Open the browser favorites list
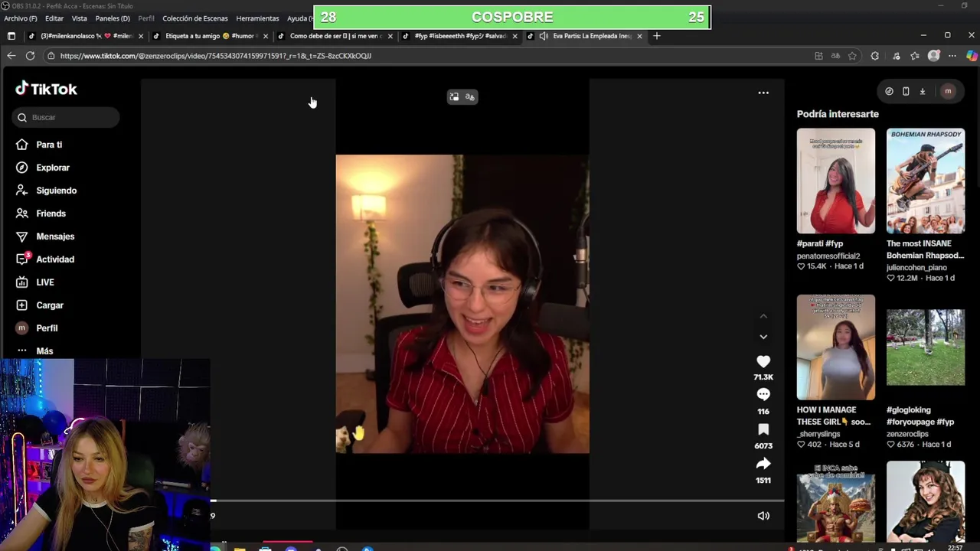Image resolution: width=980 pixels, height=551 pixels. [915, 56]
